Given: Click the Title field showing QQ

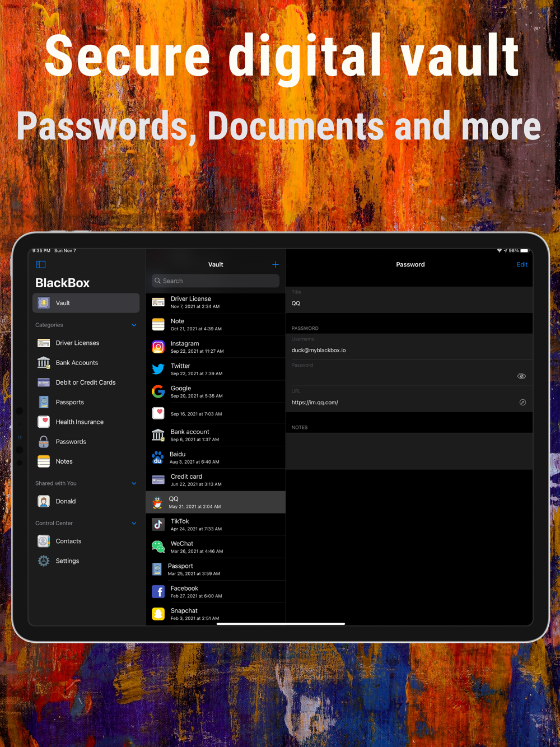Looking at the screenshot, I should [409, 300].
